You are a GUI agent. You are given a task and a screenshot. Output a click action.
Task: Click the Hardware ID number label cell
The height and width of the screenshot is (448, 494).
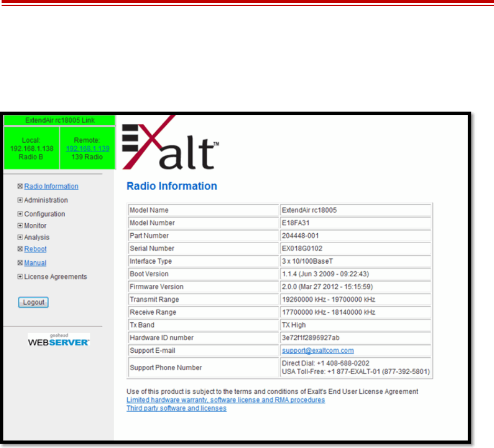[x=203, y=338]
